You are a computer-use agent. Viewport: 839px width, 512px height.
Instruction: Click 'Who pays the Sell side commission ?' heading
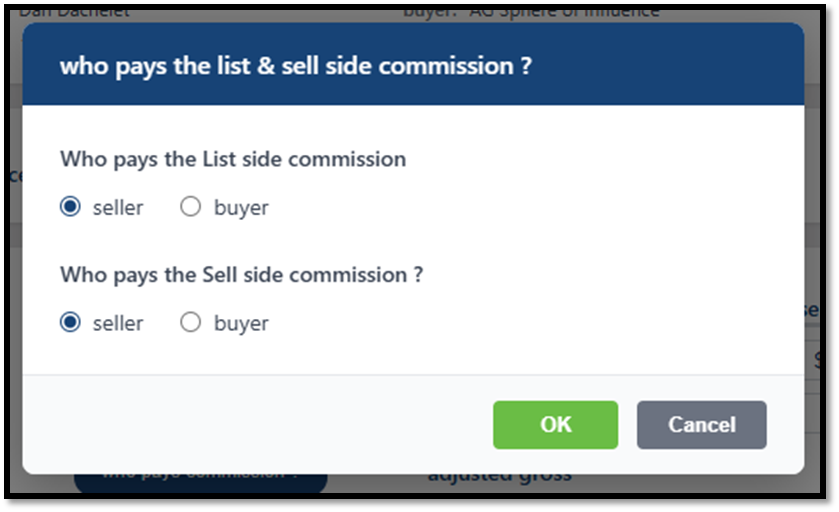(241, 274)
